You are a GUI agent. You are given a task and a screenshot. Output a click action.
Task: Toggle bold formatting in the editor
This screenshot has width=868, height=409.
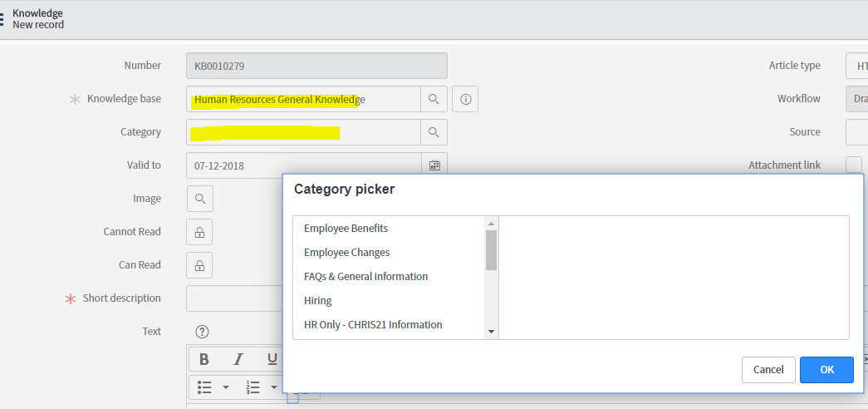click(x=204, y=359)
